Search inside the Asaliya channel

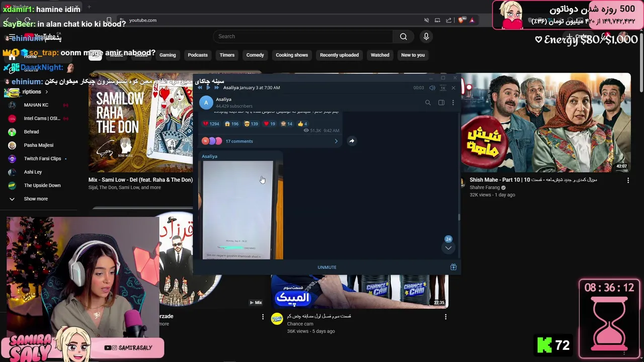pyautogui.click(x=428, y=103)
